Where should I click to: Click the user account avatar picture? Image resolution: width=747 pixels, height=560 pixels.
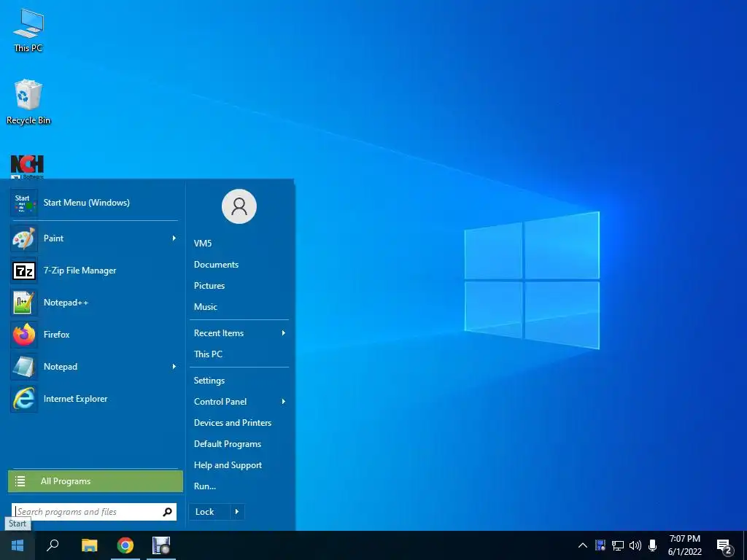239,206
